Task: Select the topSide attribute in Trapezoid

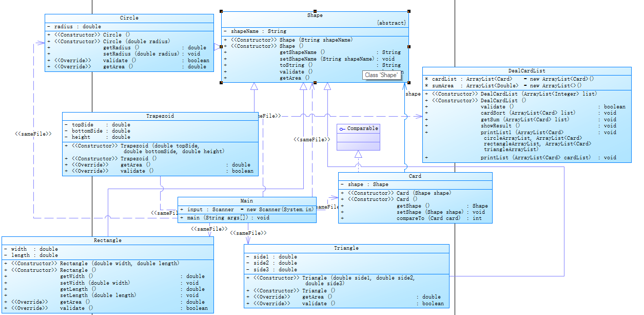Action: (97, 125)
